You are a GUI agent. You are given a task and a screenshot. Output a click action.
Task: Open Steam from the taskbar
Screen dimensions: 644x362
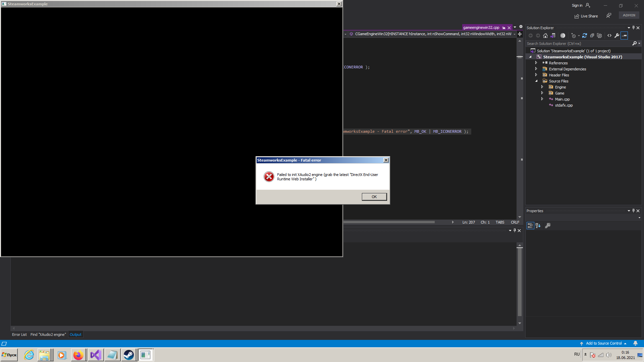[128, 355]
